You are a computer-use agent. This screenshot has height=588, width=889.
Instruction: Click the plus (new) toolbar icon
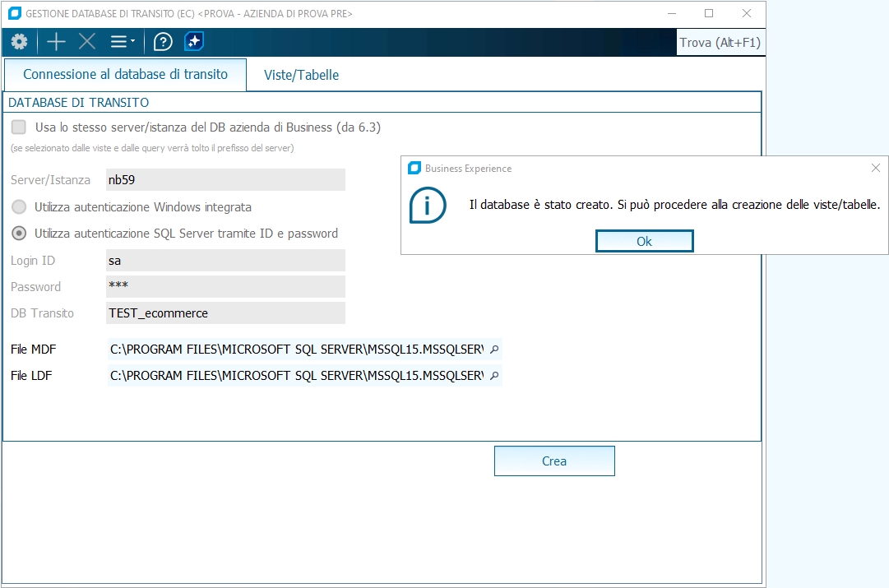tap(56, 41)
